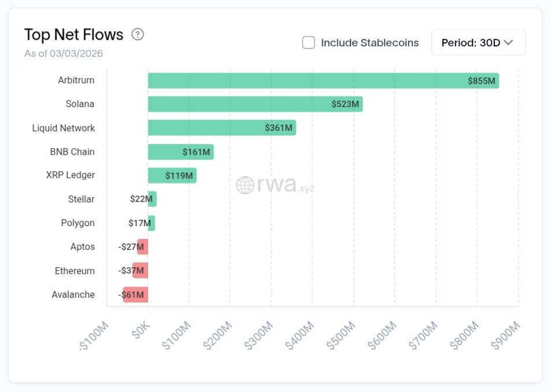This screenshot has width=551, height=392.
Task: Click the Polygon $17M bar
Action: pos(151,223)
